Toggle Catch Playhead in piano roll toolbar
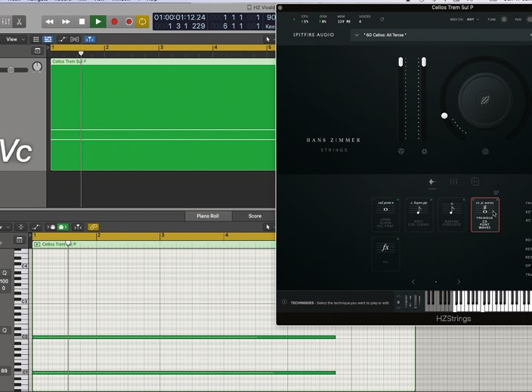The height and width of the screenshot is (392, 532). (78, 227)
